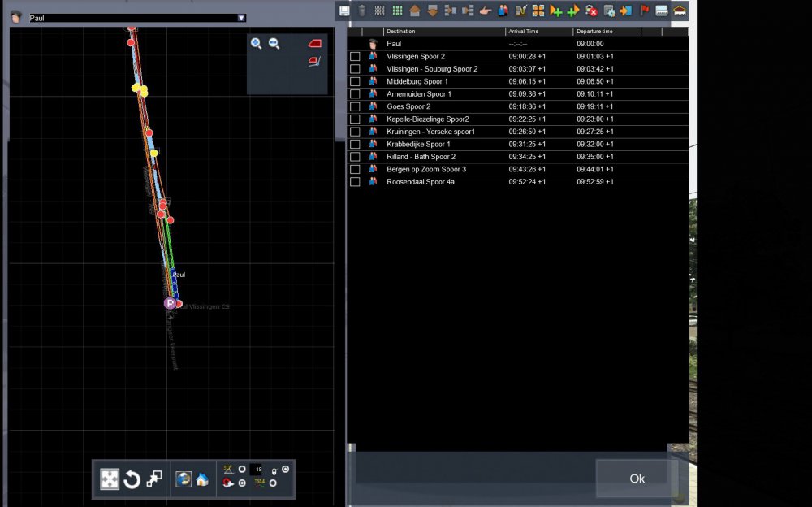Check the Goes Spoor 2 row checkbox
812x507 pixels.
[355, 106]
